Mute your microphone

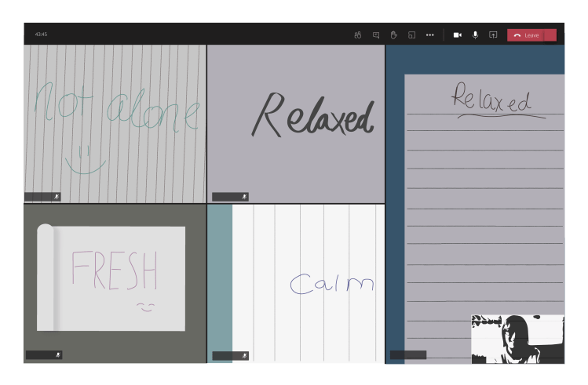475,35
